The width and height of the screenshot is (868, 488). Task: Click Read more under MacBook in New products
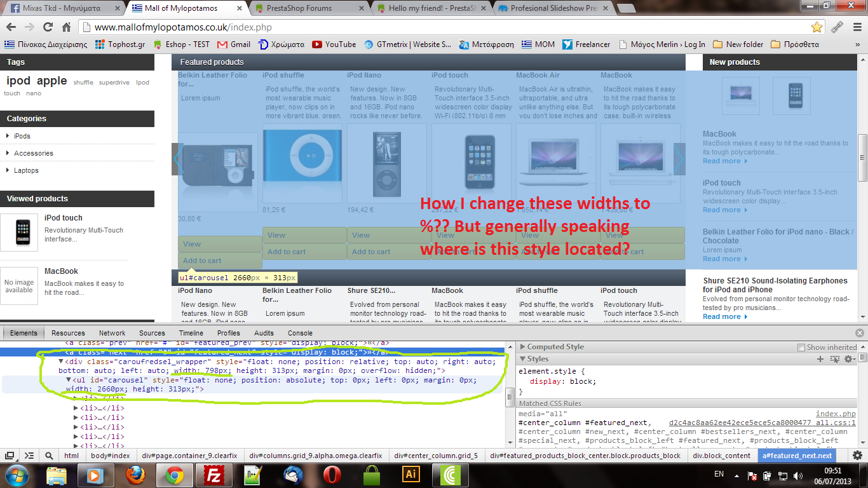(725, 161)
